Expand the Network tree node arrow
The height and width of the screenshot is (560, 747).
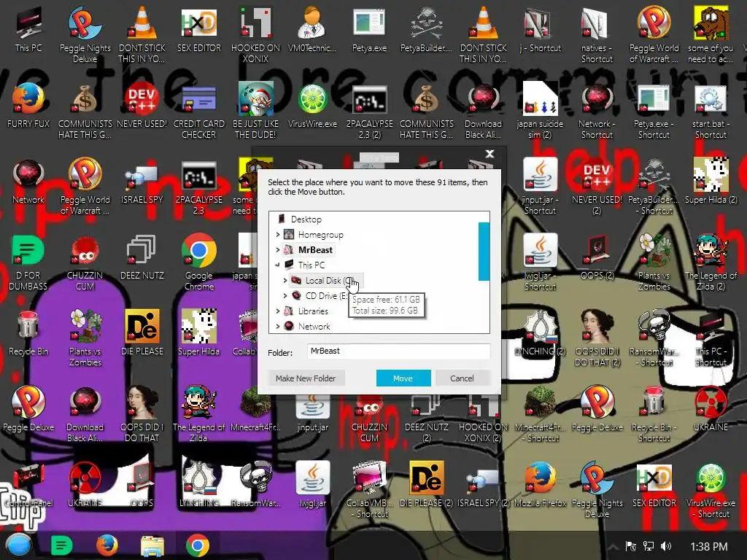click(278, 326)
